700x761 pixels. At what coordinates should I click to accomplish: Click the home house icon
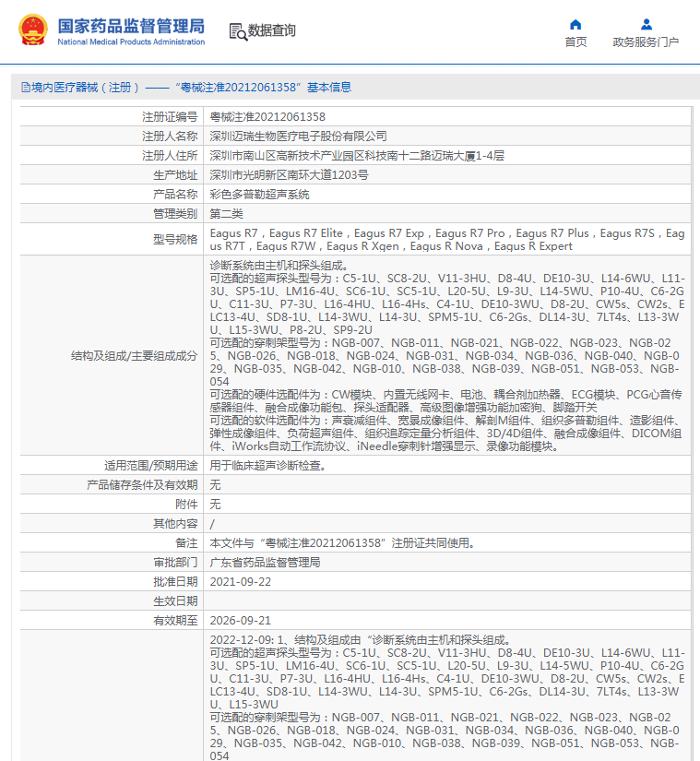pyautogui.click(x=575, y=24)
